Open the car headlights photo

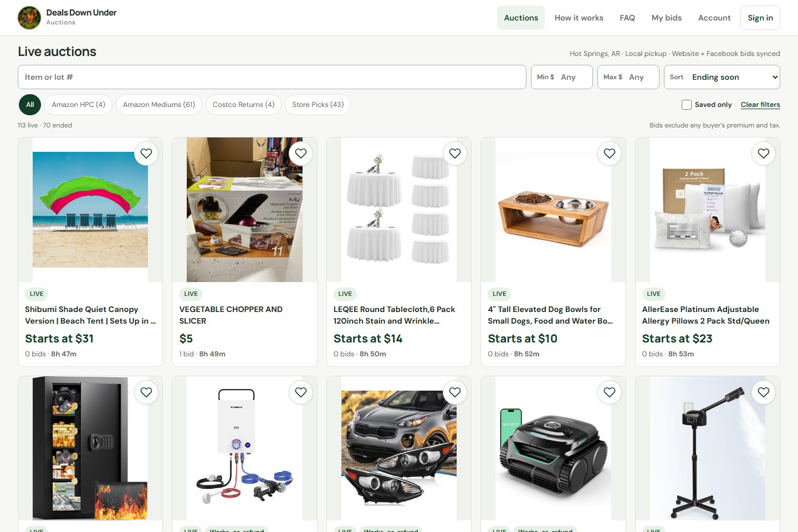(x=399, y=448)
